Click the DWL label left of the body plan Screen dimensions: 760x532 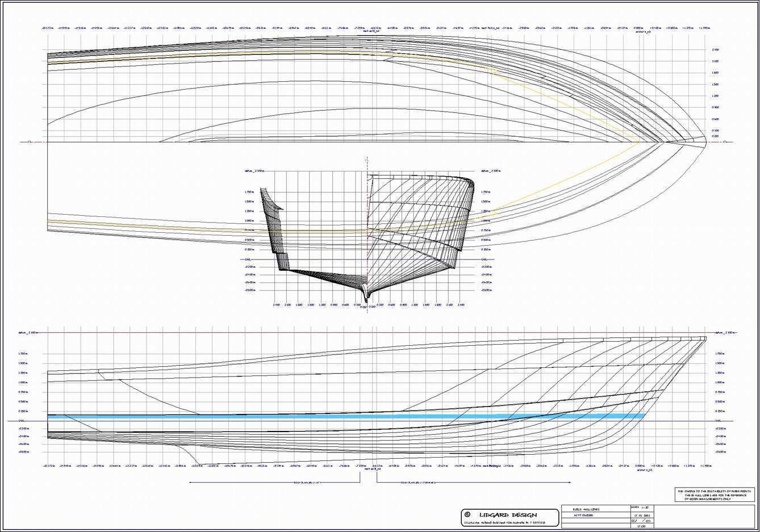point(248,259)
